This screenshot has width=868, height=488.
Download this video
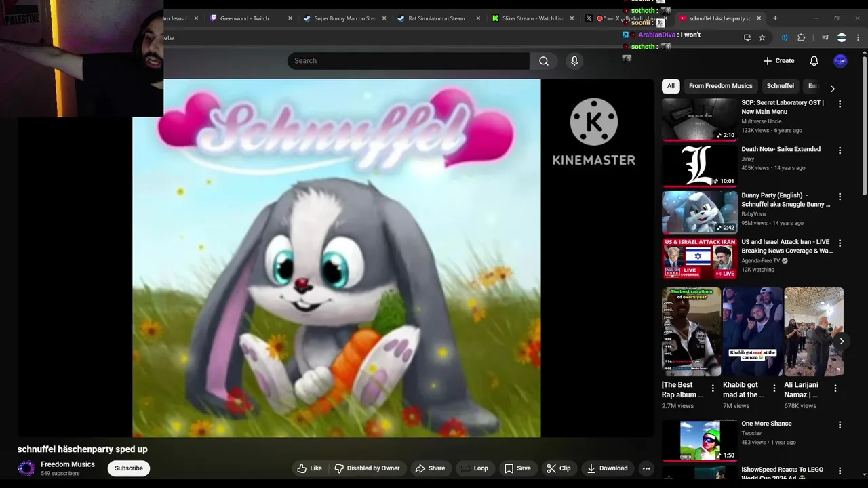(608, 468)
